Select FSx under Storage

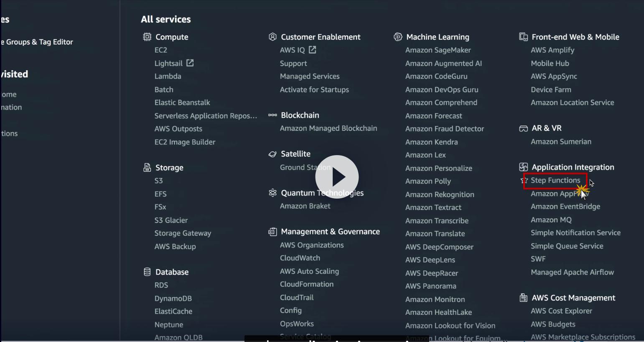pyautogui.click(x=160, y=207)
